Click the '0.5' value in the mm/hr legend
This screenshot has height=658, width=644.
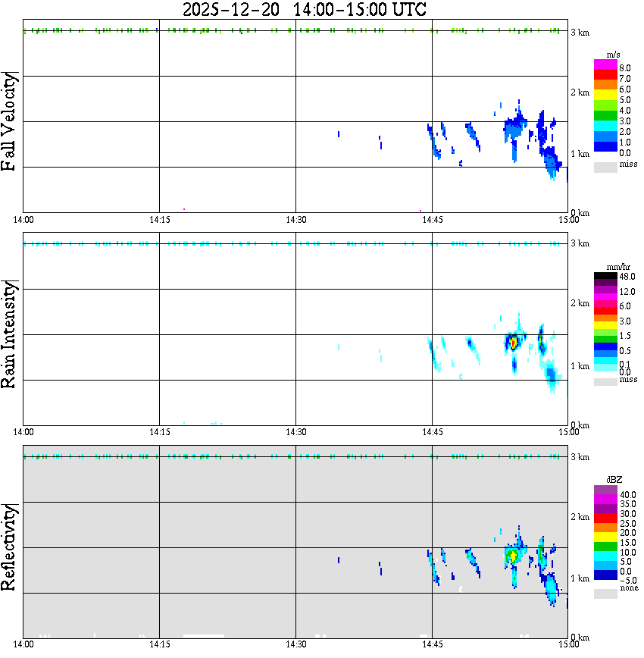(625, 351)
